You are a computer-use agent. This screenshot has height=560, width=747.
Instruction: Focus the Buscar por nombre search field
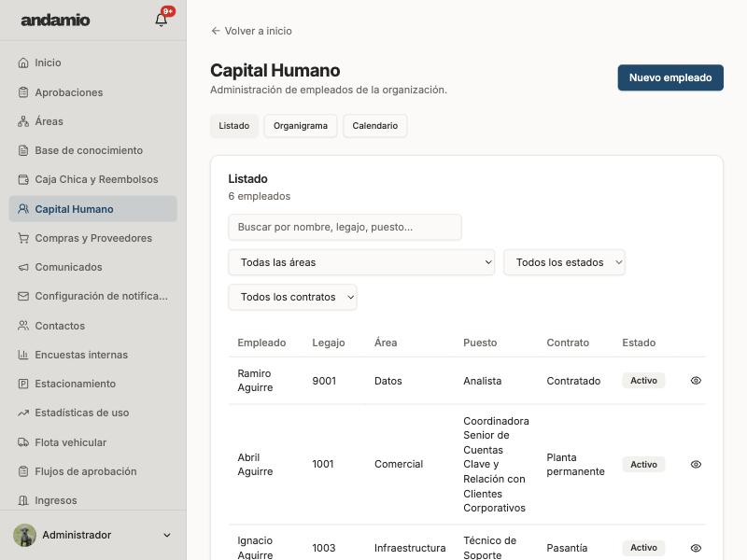pyautogui.click(x=345, y=227)
